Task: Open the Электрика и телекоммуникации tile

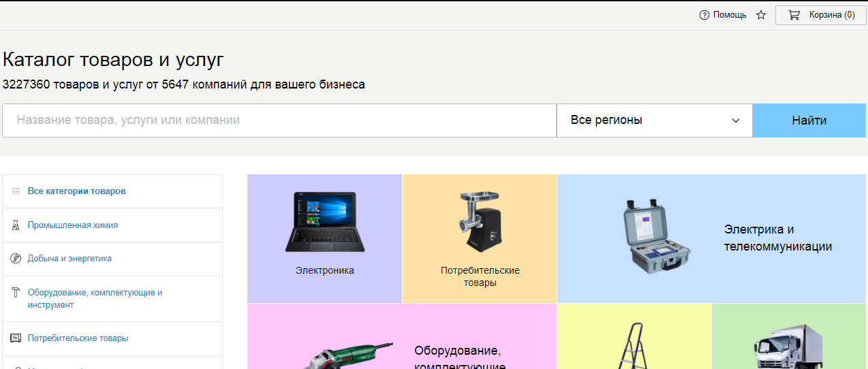Action: 712,238
